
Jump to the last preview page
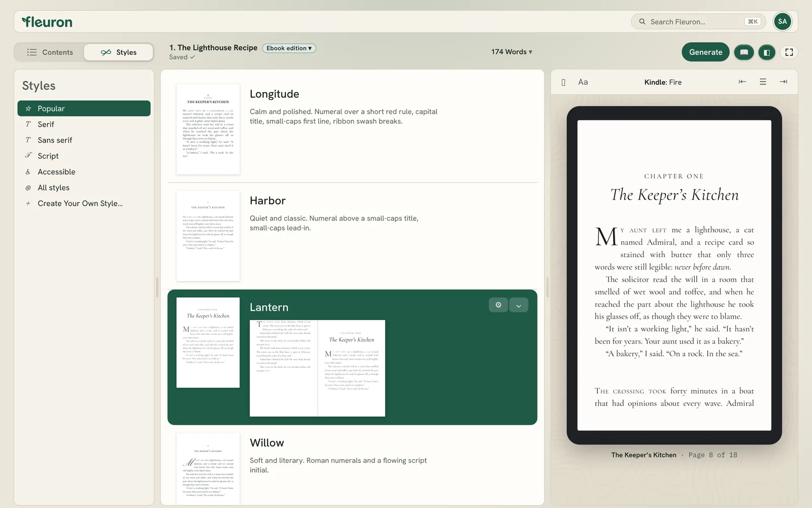[x=784, y=82]
